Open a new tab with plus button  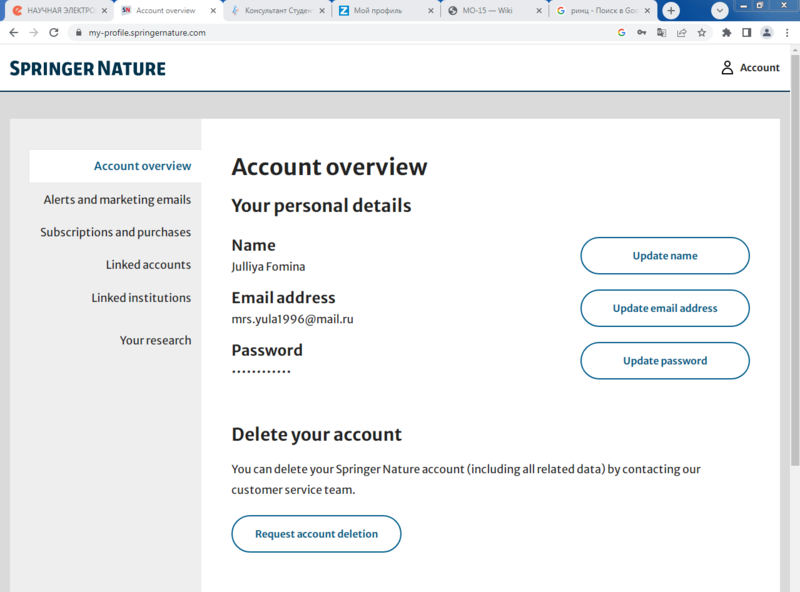point(671,10)
